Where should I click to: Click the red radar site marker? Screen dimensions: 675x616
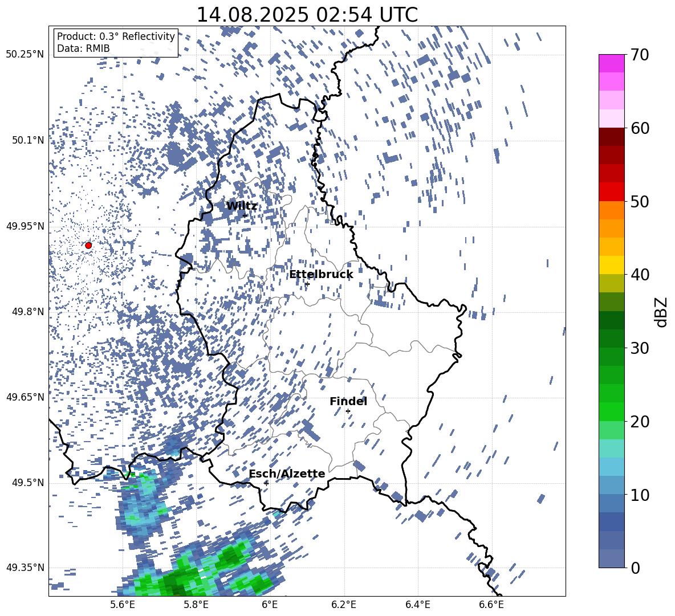88,245
